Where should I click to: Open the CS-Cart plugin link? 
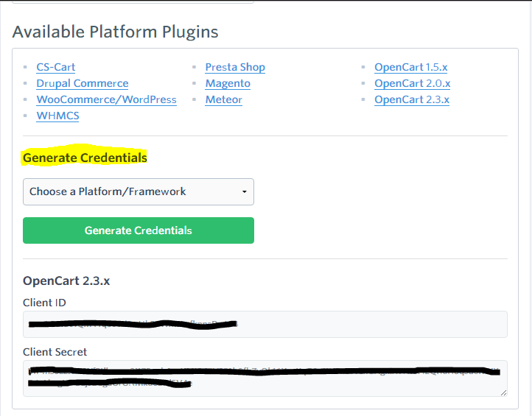pyautogui.click(x=56, y=67)
